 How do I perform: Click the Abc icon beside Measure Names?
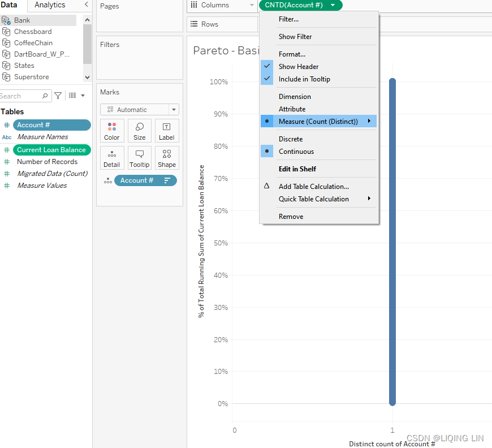(x=7, y=137)
